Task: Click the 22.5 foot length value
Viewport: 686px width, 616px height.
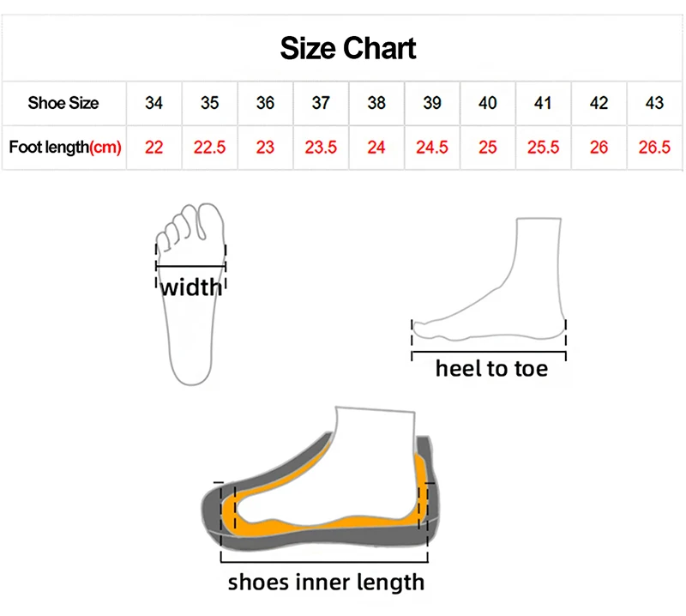Action: 210,148
